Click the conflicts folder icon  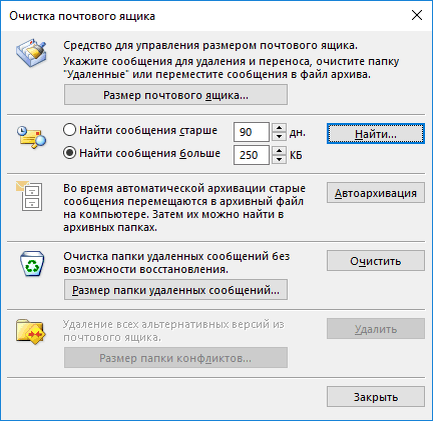point(31,332)
